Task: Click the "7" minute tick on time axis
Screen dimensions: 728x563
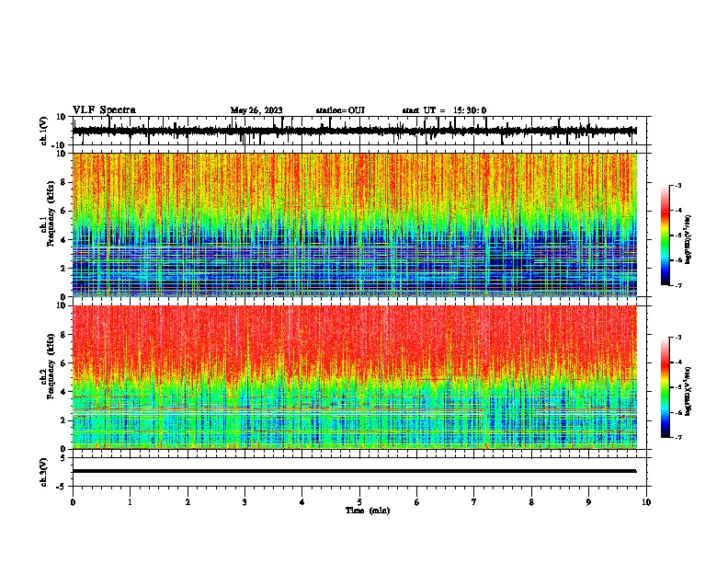Action: point(474,502)
